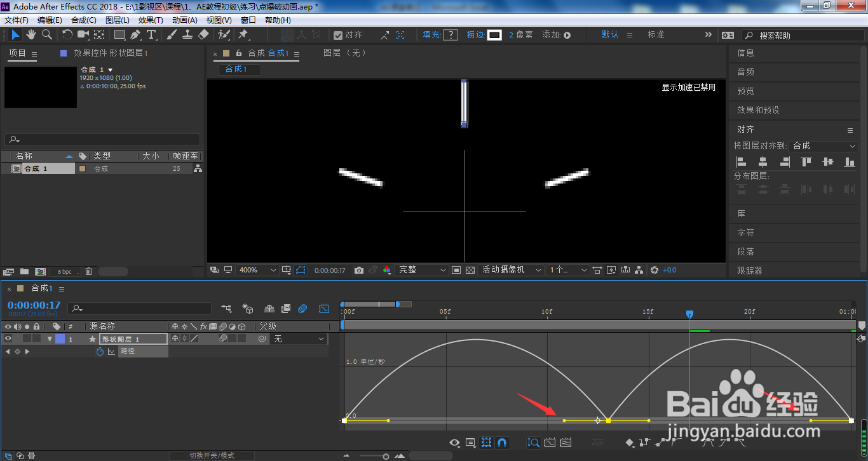Open the 动画(A) menu

tap(184, 20)
